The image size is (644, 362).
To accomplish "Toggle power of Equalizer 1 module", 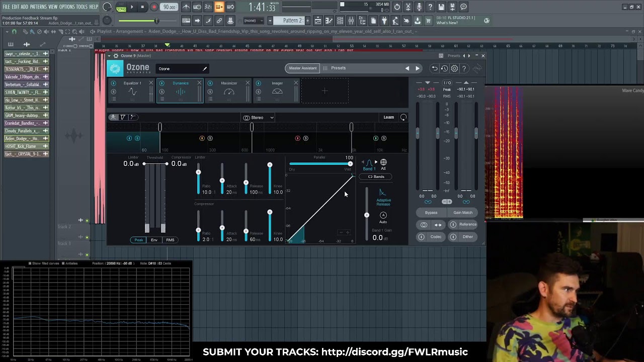I will coord(113,83).
